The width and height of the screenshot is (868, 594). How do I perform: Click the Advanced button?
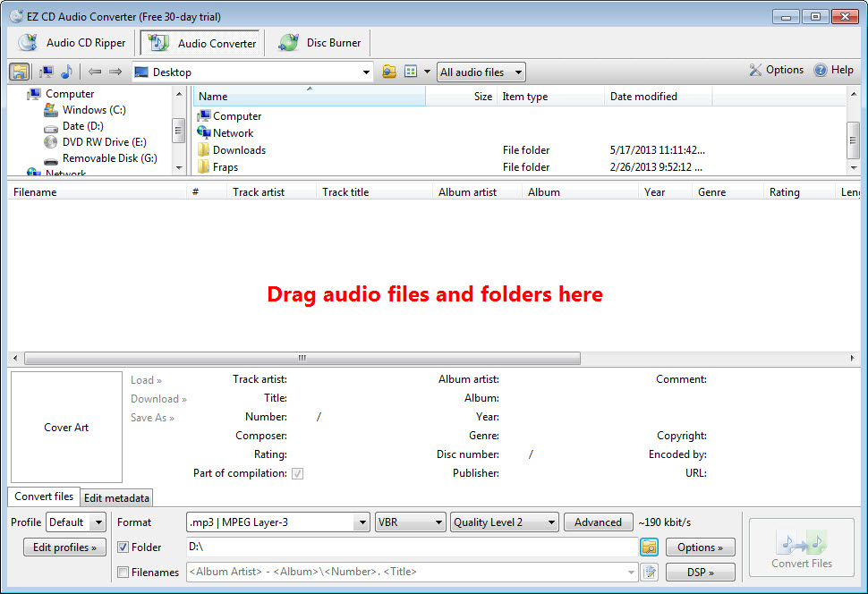tap(598, 522)
